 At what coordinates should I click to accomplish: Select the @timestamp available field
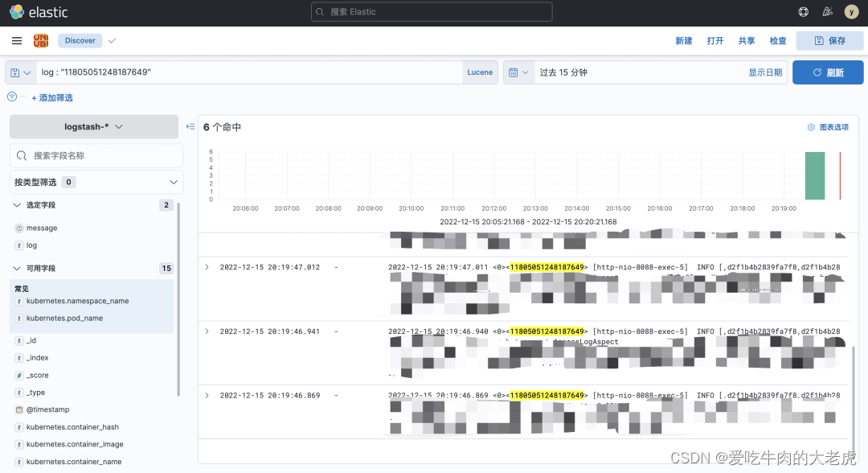pos(47,410)
